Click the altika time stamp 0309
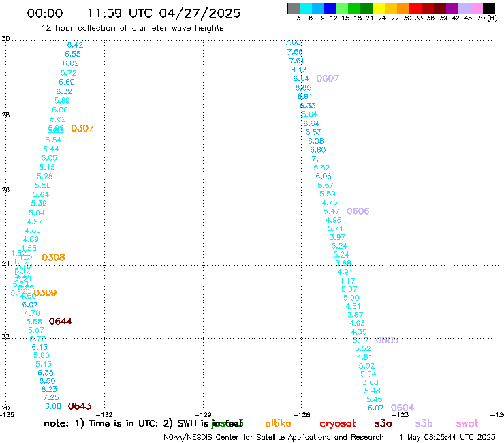The height and width of the screenshot is (443, 504). pos(45,293)
